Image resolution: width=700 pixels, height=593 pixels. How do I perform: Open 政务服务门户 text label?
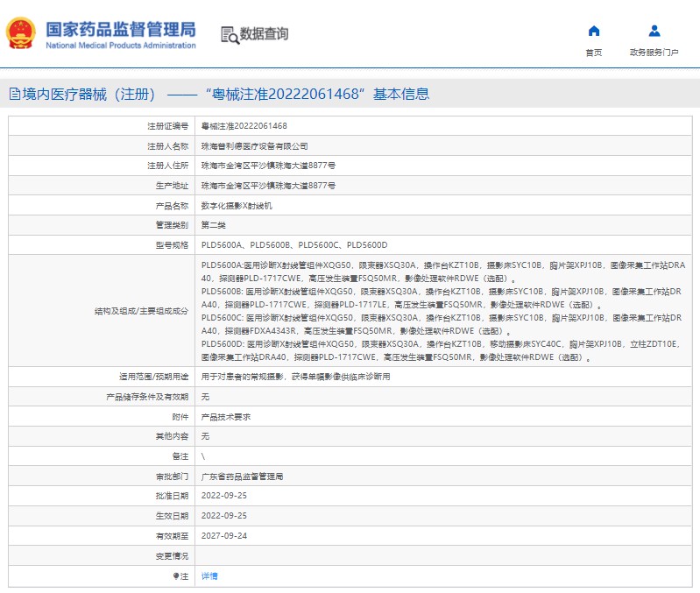pos(654,53)
